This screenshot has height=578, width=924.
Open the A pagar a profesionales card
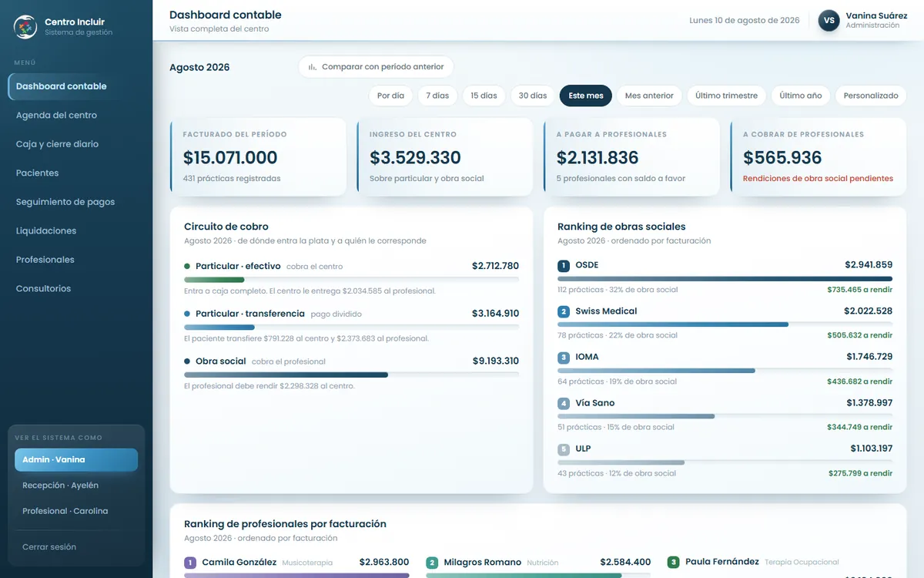631,156
